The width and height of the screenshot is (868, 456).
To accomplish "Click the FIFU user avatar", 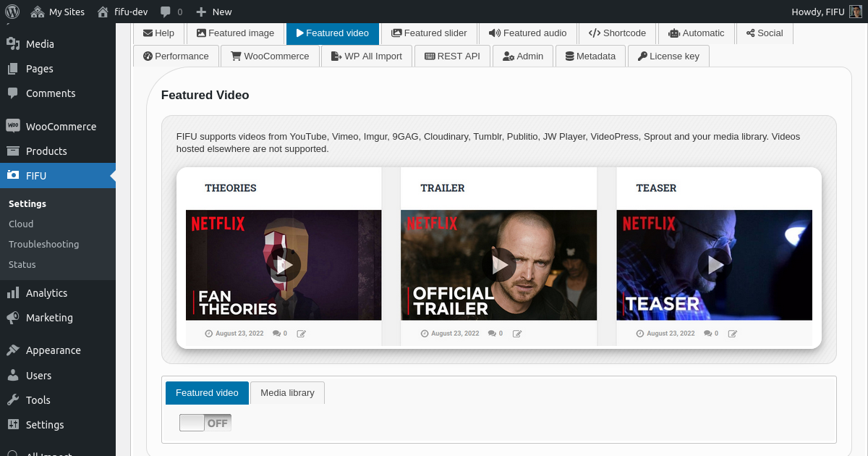I will (x=855, y=12).
